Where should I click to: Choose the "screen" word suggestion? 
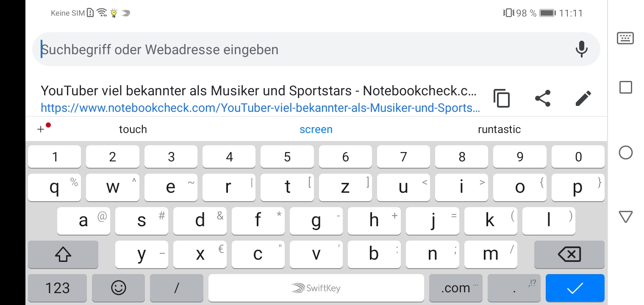pos(316,129)
